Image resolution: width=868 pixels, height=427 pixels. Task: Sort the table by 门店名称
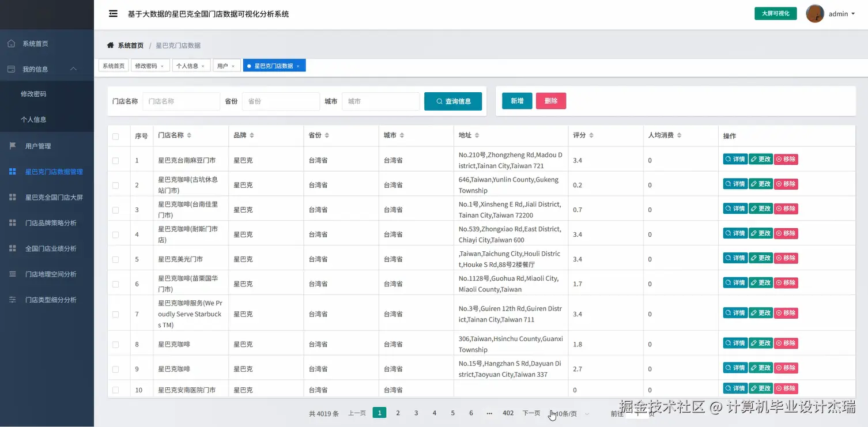189,135
